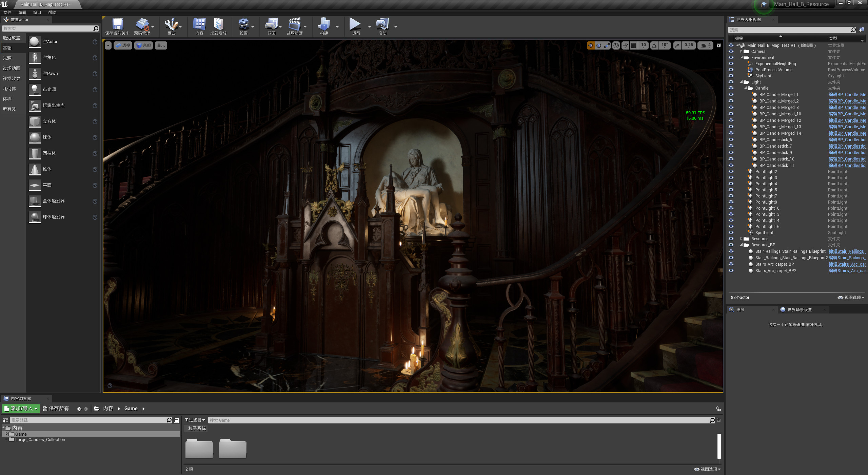Toggle world/local coordinate globe icon
Screen dimensions: 868x475
point(616,45)
